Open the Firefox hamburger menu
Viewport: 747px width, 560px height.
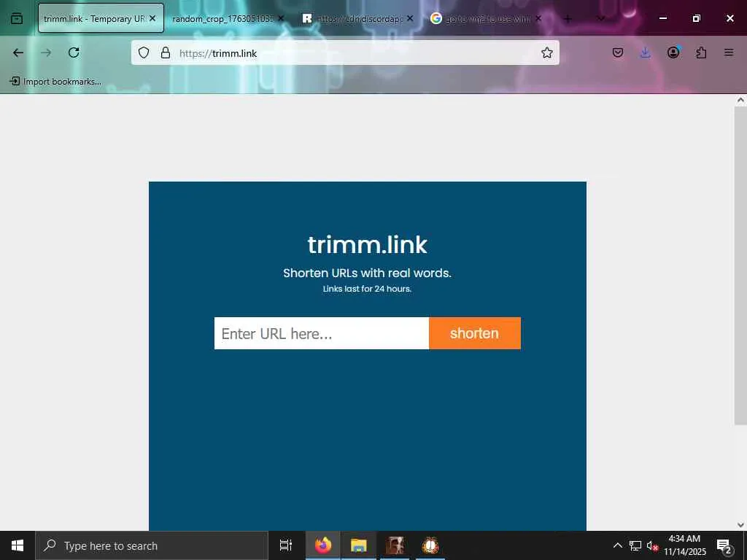coord(729,52)
